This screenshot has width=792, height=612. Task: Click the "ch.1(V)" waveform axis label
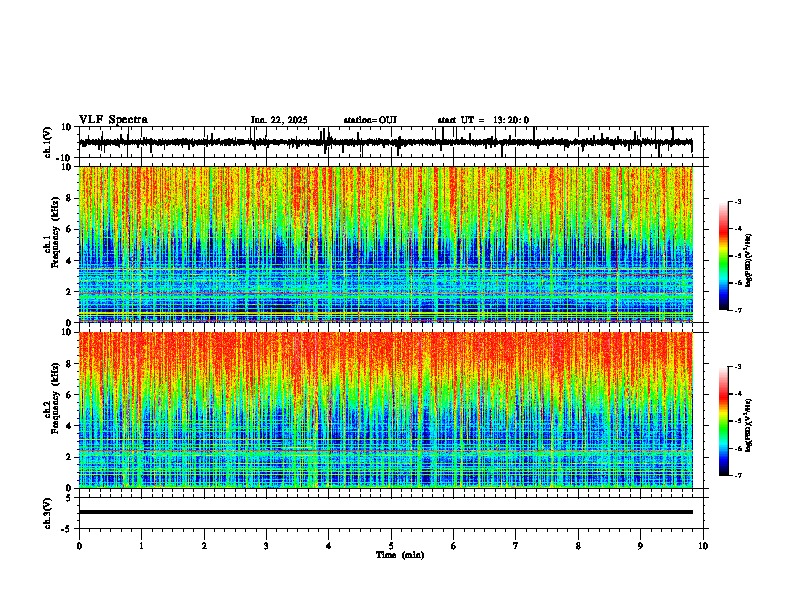48,142
